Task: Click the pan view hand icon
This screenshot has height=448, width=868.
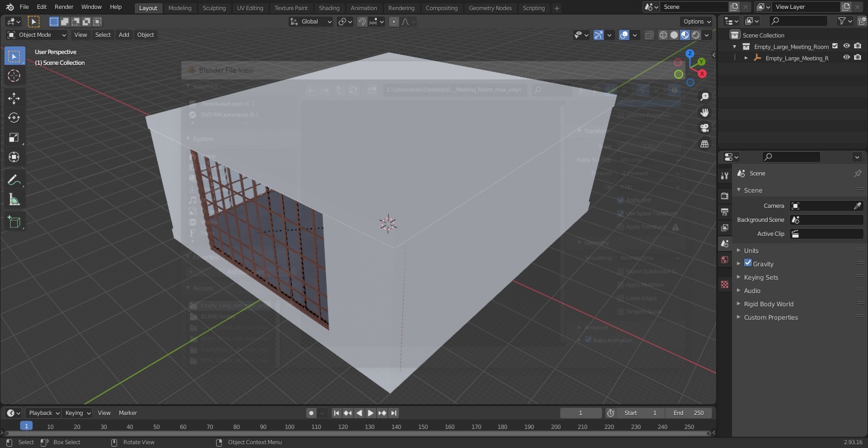Action: click(x=705, y=112)
